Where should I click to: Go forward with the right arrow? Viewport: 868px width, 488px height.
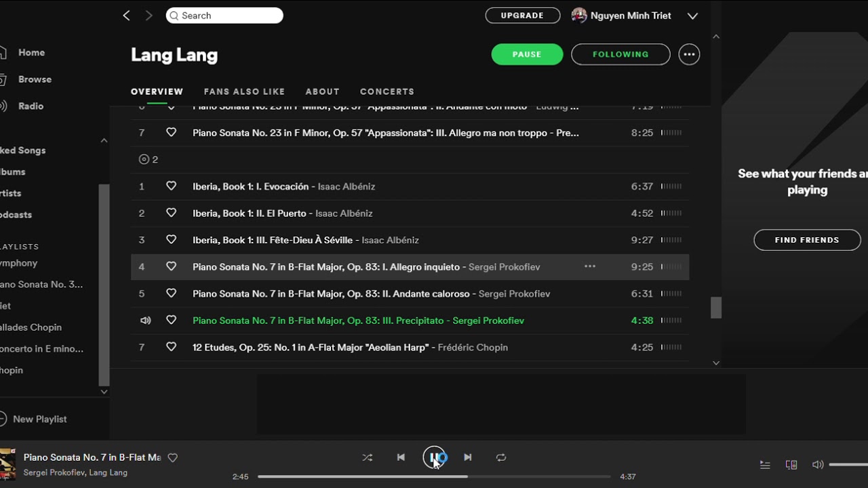149,16
